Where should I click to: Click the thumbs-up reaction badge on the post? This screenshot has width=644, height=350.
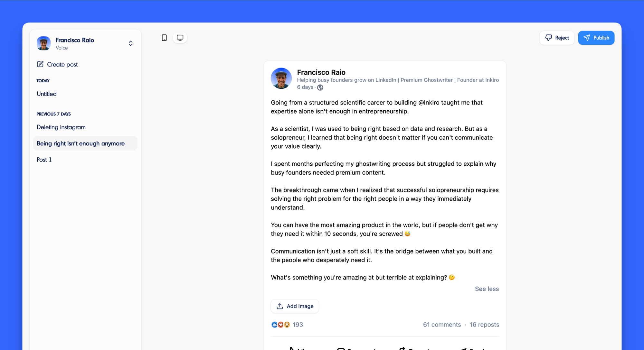[274, 325]
